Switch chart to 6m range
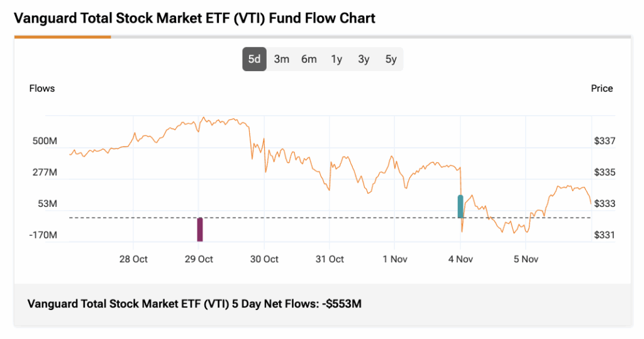Viewport: 644px width, 339px height. pos(309,60)
